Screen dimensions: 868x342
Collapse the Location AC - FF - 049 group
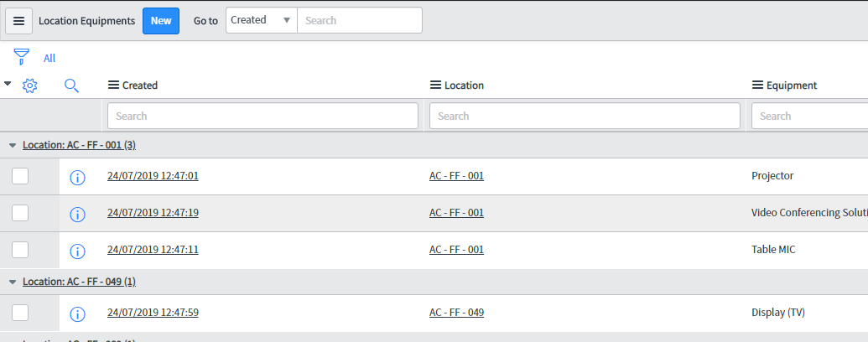pos(13,282)
